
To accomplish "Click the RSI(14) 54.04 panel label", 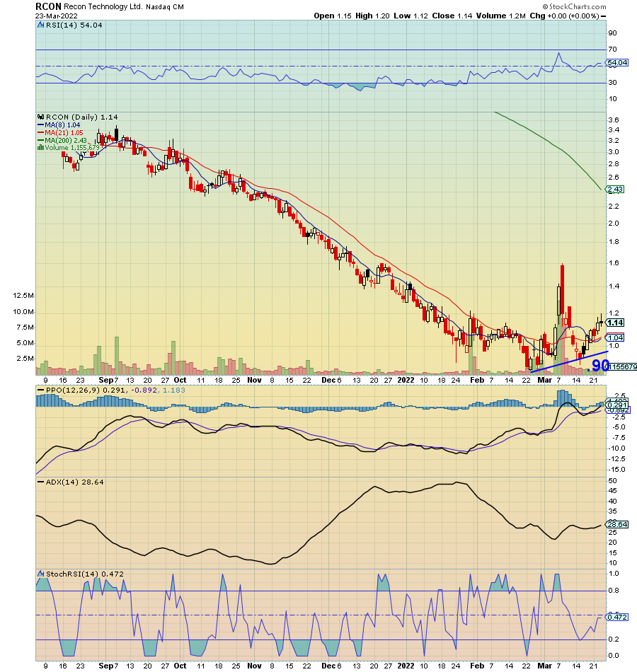I will (74, 25).
